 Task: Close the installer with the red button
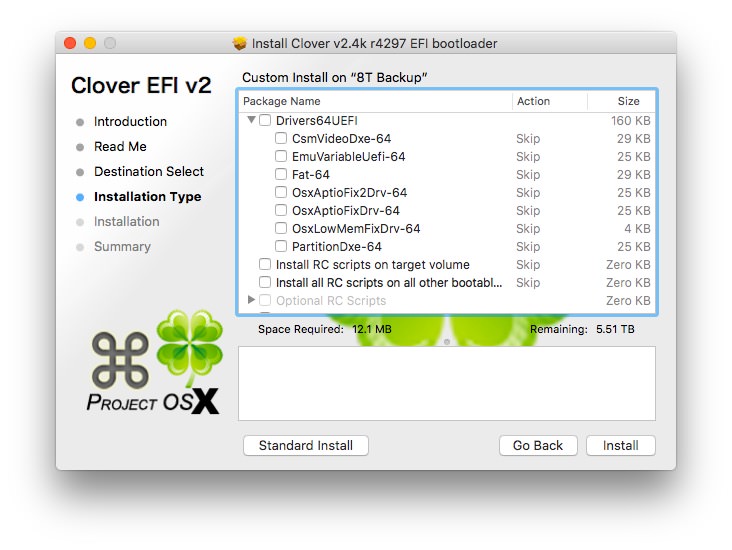pyautogui.click(x=70, y=43)
